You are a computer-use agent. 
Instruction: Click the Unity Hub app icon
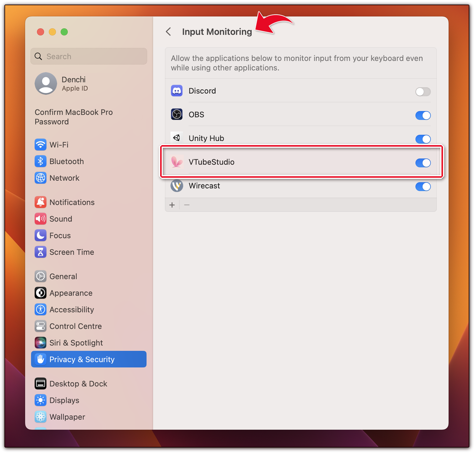[177, 138]
